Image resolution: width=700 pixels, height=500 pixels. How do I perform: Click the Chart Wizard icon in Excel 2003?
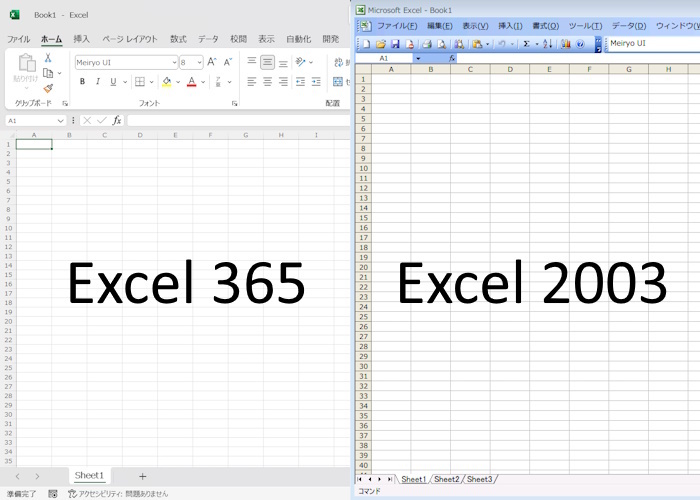point(566,44)
